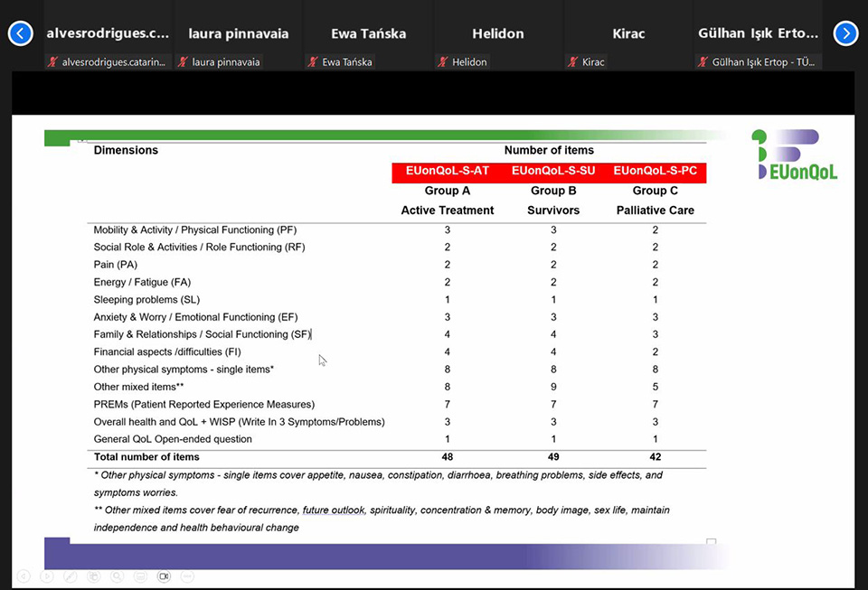Select laura pinnavaia's video tile
Viewport: 868px width, 590px height.
point(238,33)
